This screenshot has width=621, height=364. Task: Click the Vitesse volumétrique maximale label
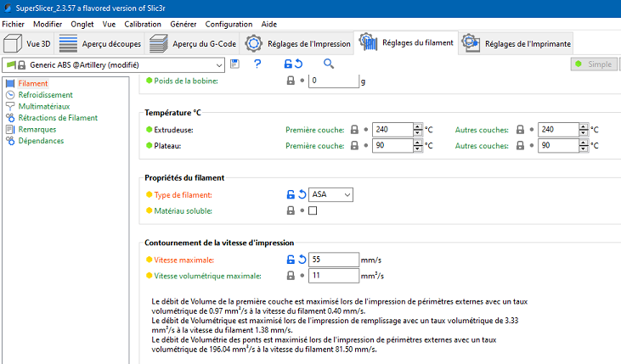[x=207, y=276]
